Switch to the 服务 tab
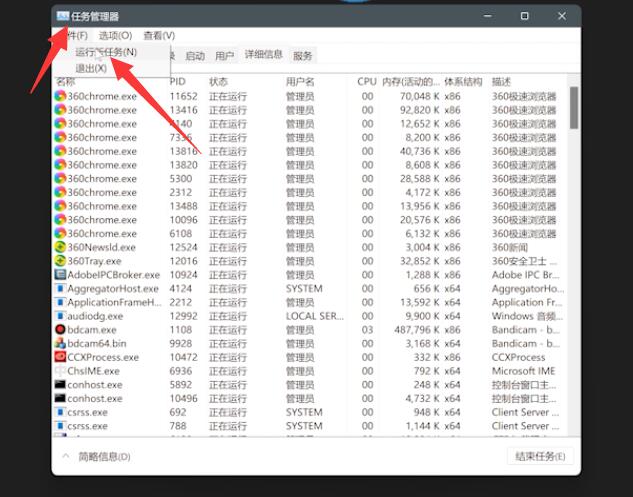This screenshot has width=633, height=497. pyautogui.click(x=303, y=56)
